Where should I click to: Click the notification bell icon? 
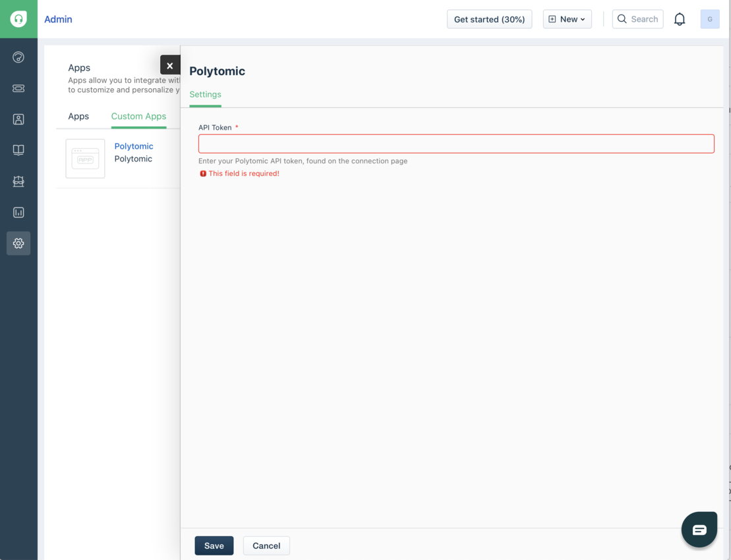click(680, 19)
